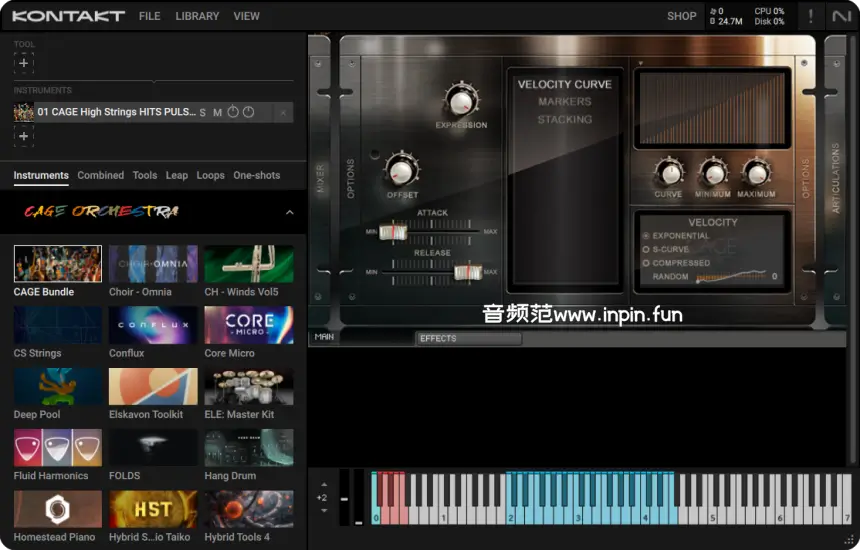Screen dimensions: 860x550
Task: Click the MAXIMUM knob
Action: click(x=756, y=173)
